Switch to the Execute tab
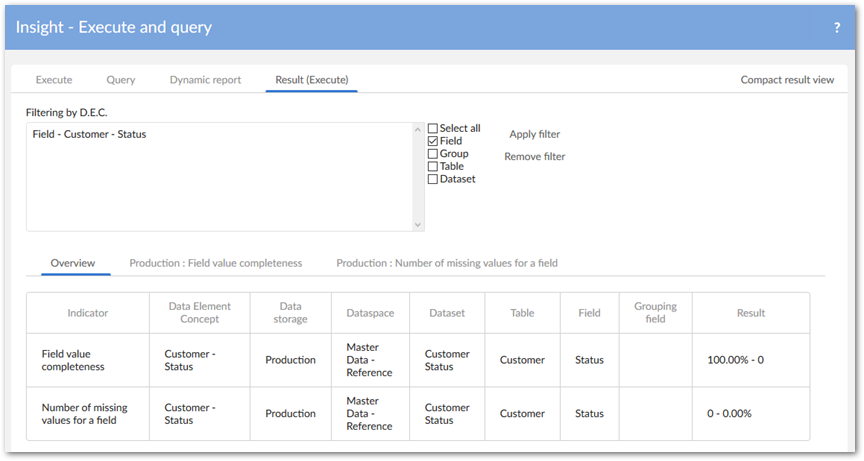The height and width of the screenshot is (461, 864). pos(54,80)
